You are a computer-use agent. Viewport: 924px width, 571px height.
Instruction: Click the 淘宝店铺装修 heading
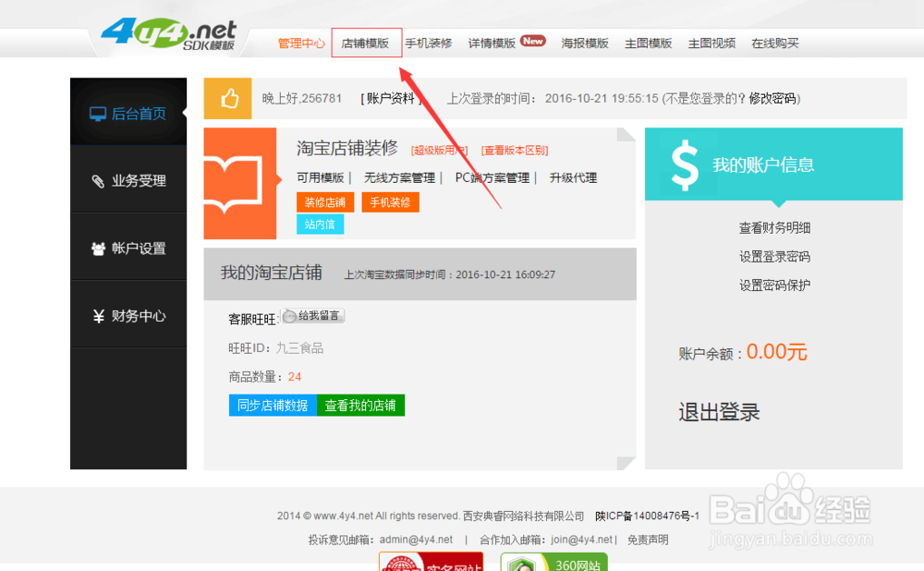347,148
